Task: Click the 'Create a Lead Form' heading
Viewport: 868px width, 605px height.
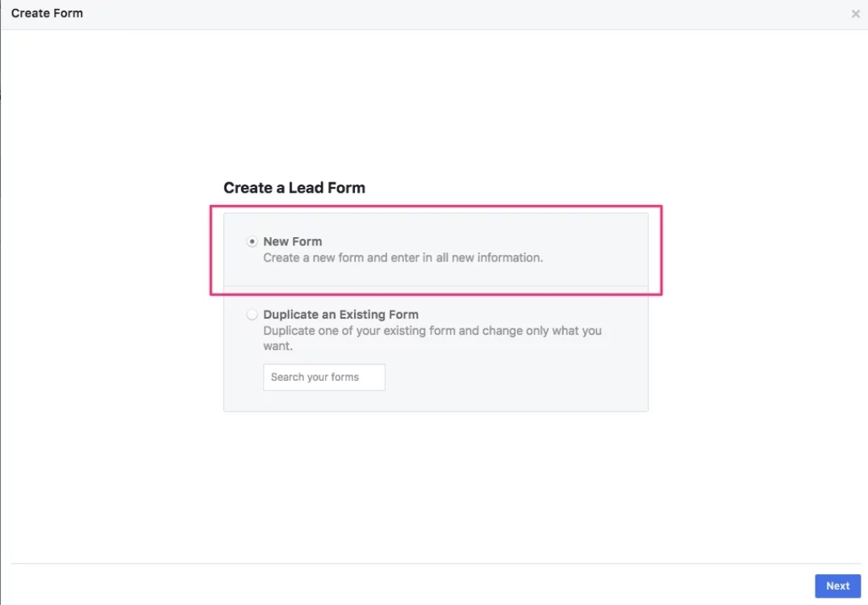Action: tap(294, 188)
